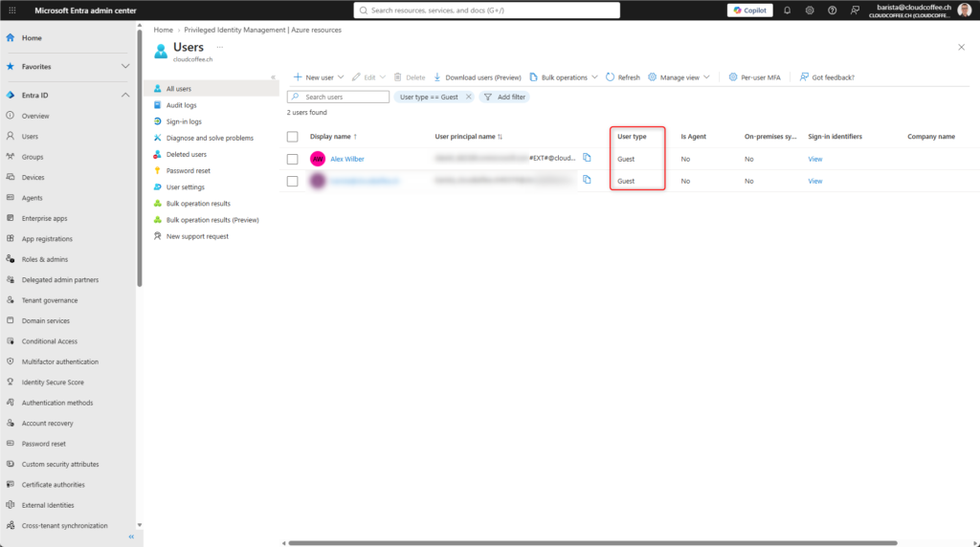This screenshot has width=980, height=547.
Task: Go to Home in left navigation
Action: 32,38
